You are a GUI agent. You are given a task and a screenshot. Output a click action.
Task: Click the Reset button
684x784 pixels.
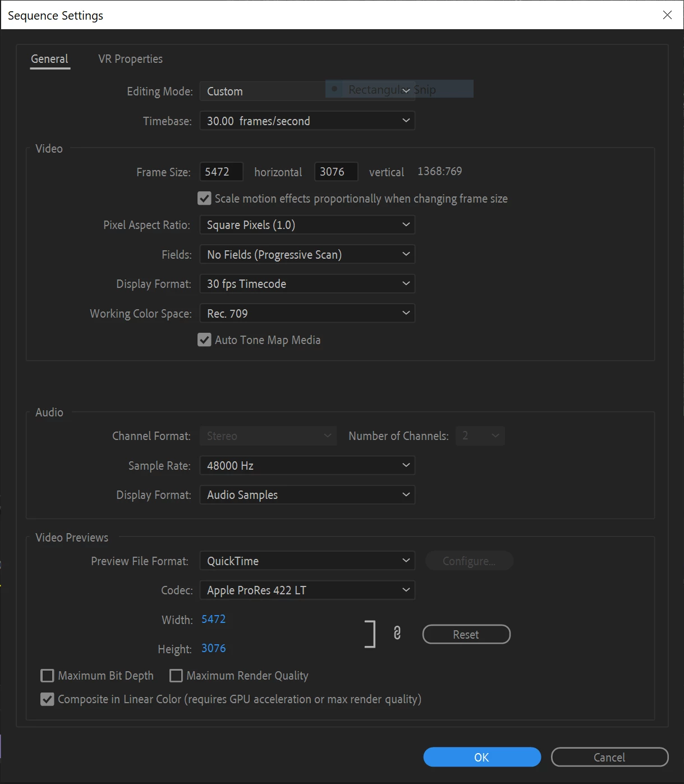(x=466, y=634)
